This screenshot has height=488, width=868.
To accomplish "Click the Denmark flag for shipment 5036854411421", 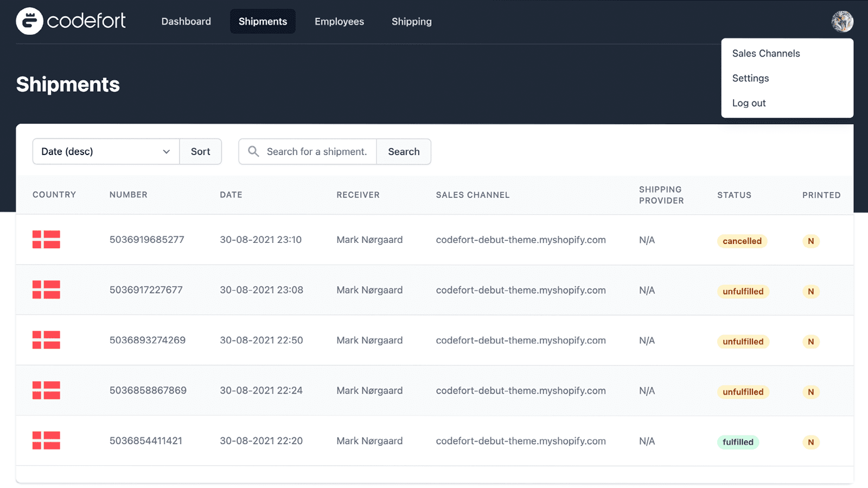I will click(x=46, y=441).
